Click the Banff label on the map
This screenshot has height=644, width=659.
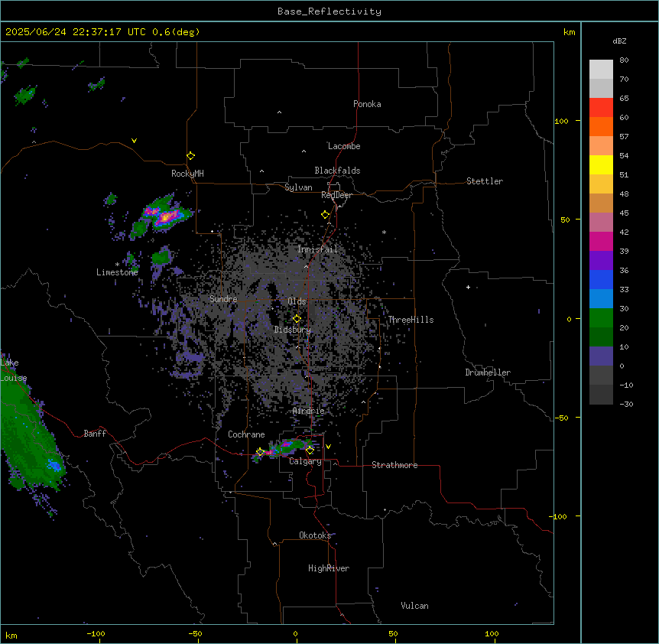coord(95,434)
